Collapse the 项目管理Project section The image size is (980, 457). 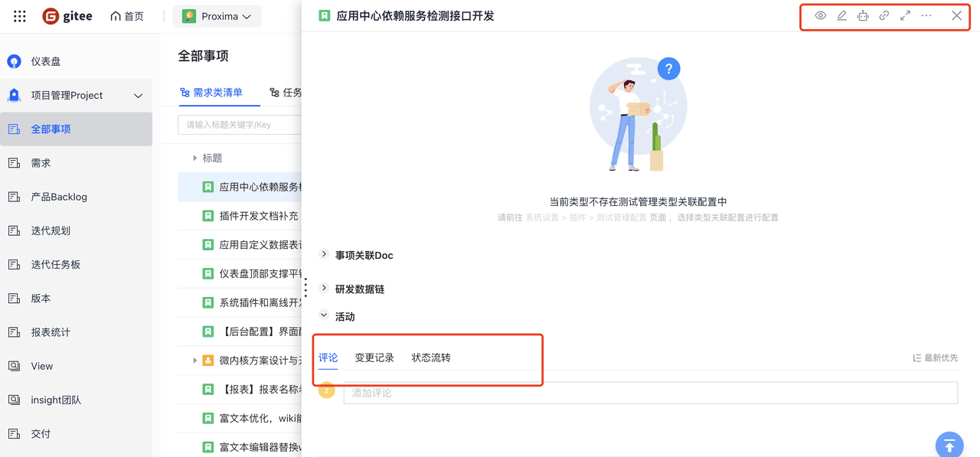point(139,96)
